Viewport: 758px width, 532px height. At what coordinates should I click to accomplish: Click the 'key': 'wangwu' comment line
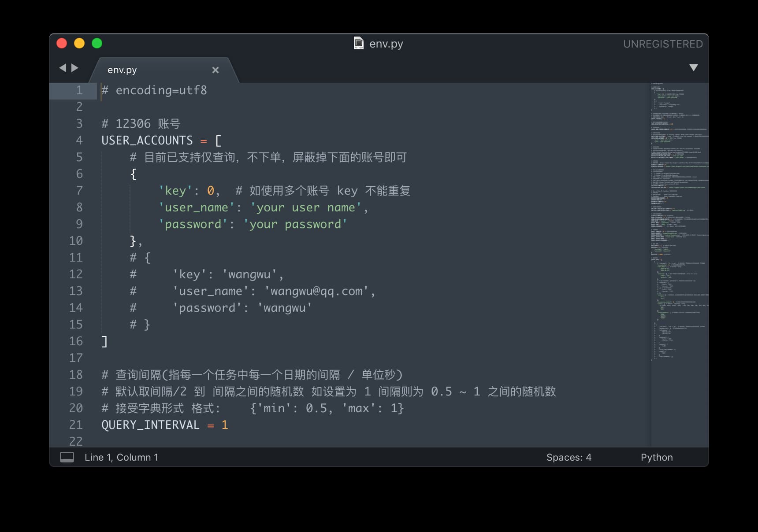pos(207,274)
